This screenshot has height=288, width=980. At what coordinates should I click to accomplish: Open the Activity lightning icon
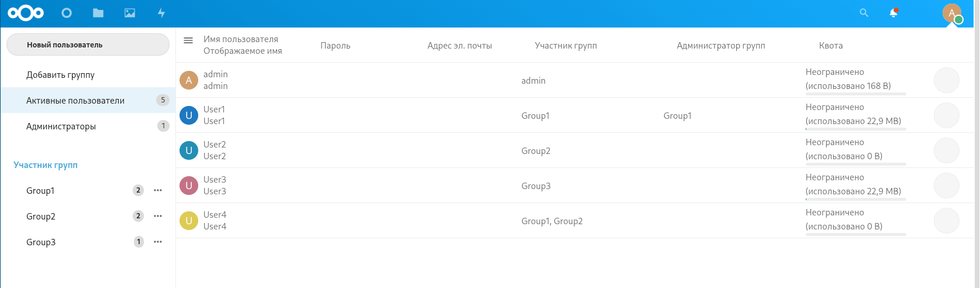[x=161, y=13]
